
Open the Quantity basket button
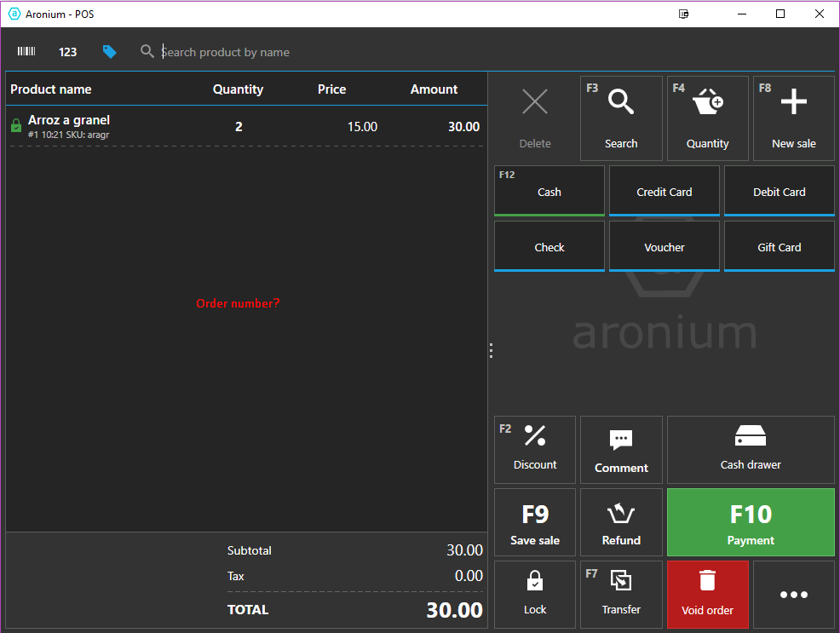tap(707, 118)
